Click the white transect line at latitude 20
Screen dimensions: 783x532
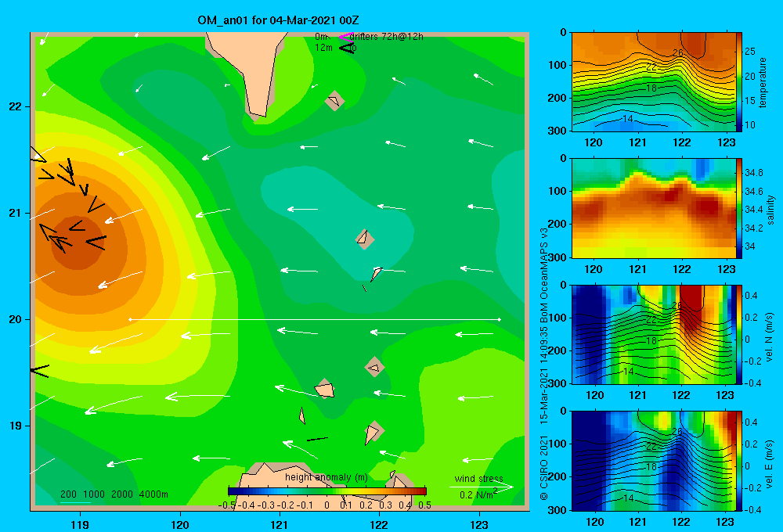click(x=315, y=319)
